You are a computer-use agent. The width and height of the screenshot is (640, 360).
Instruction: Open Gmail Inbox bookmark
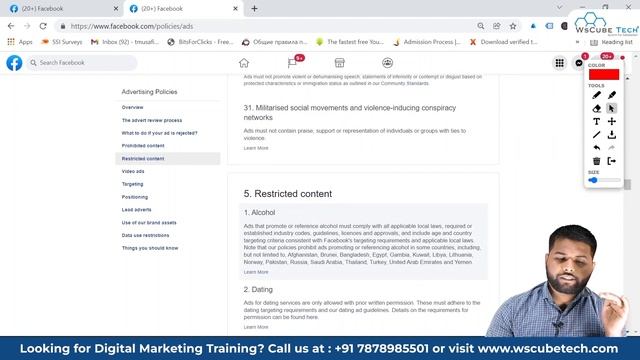click(125, 42)
